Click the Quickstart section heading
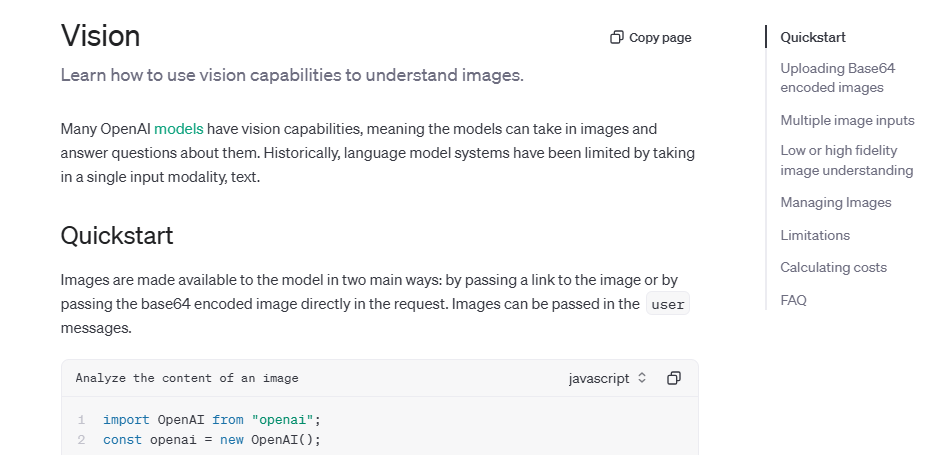The width and height of the screenshot is (951, 455). (x=117, y=235)
